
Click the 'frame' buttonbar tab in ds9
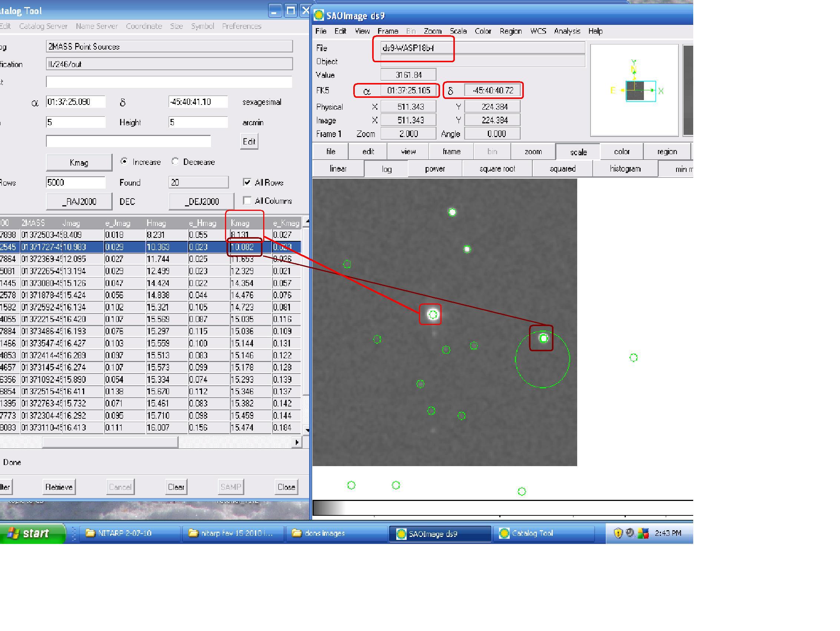pos(452,152)
